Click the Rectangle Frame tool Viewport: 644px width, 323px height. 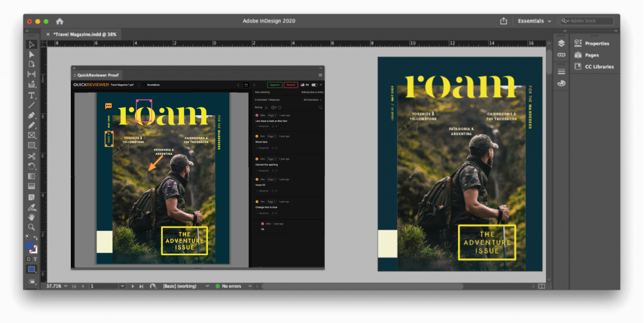(x=31, y=135)
